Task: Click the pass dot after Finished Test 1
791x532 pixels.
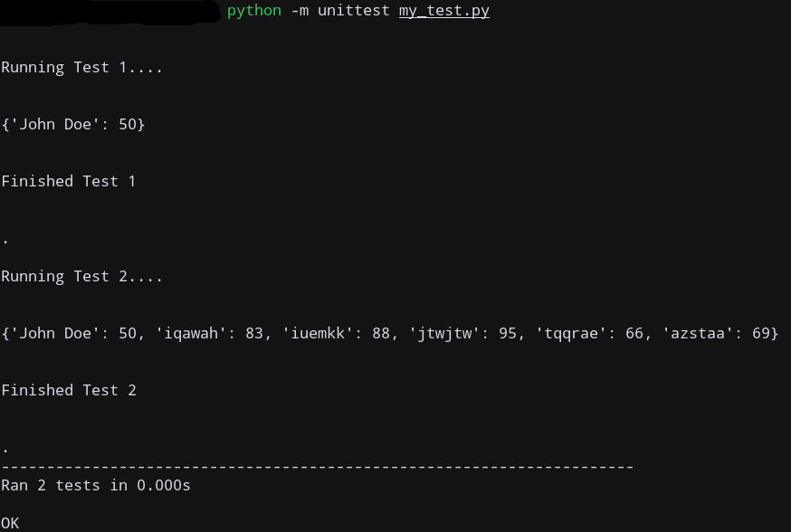Action: [5, 242]
